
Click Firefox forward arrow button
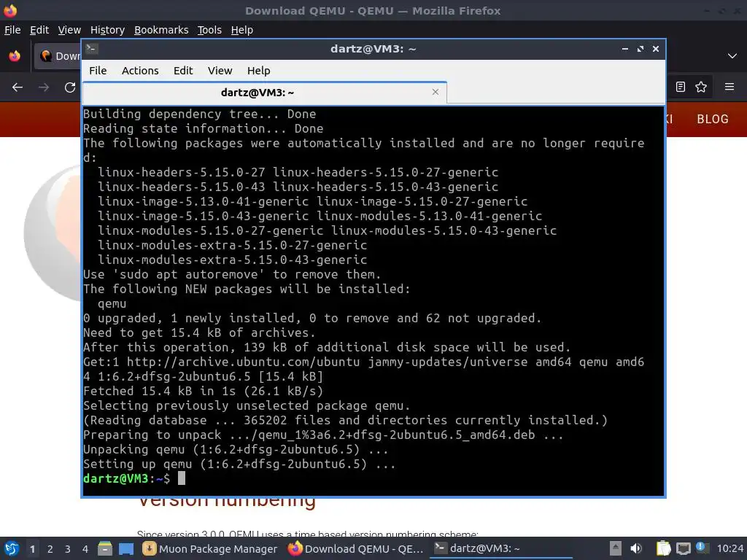(x=44, y=87)
